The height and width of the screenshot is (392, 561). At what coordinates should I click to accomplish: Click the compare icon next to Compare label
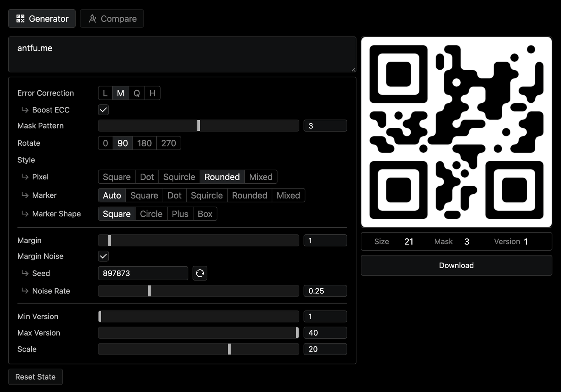point(93,18)
